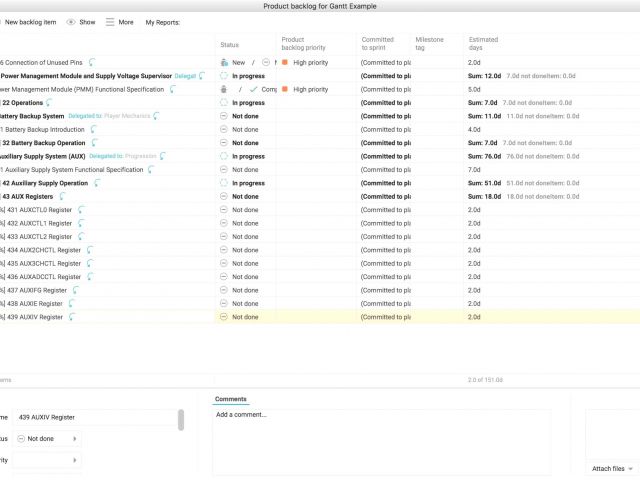Viewport: 640px width, 480px height.
Task: Click the Add a comment text field
Action: (380, 440)
